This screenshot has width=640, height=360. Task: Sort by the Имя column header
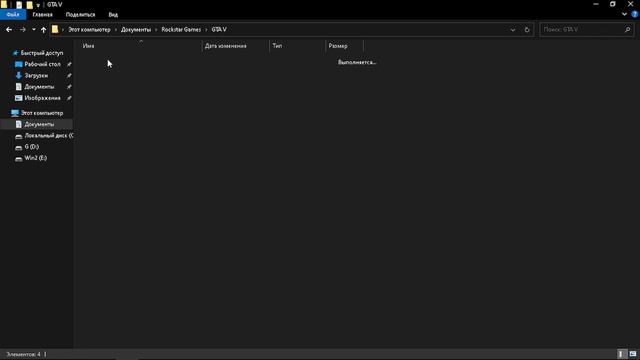tap(88, 46)
